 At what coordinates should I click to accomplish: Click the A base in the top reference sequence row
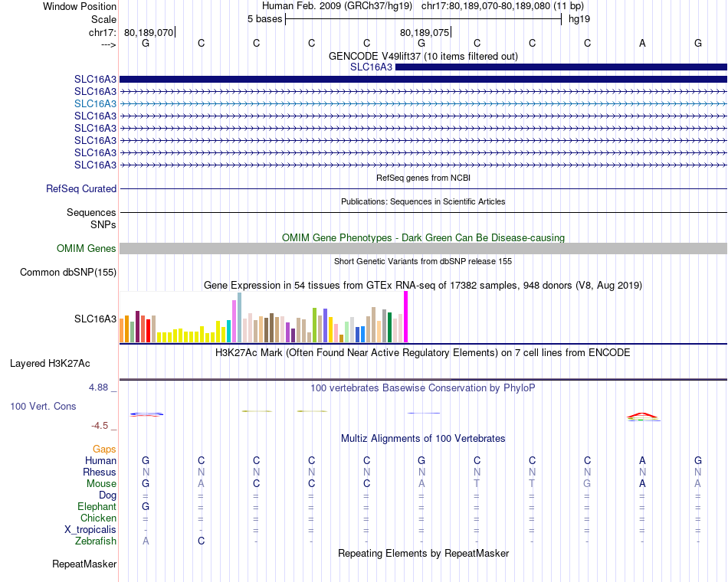(643, 43)
